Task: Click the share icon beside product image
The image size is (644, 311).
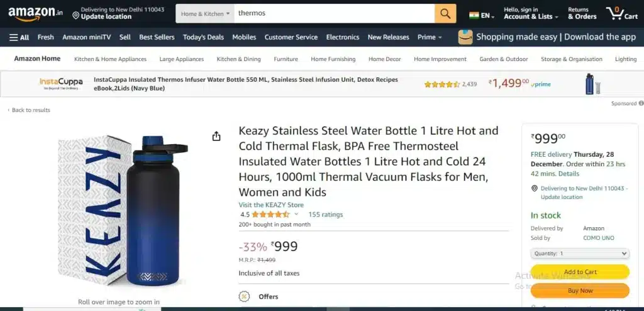Action: [x=216, y=136]
